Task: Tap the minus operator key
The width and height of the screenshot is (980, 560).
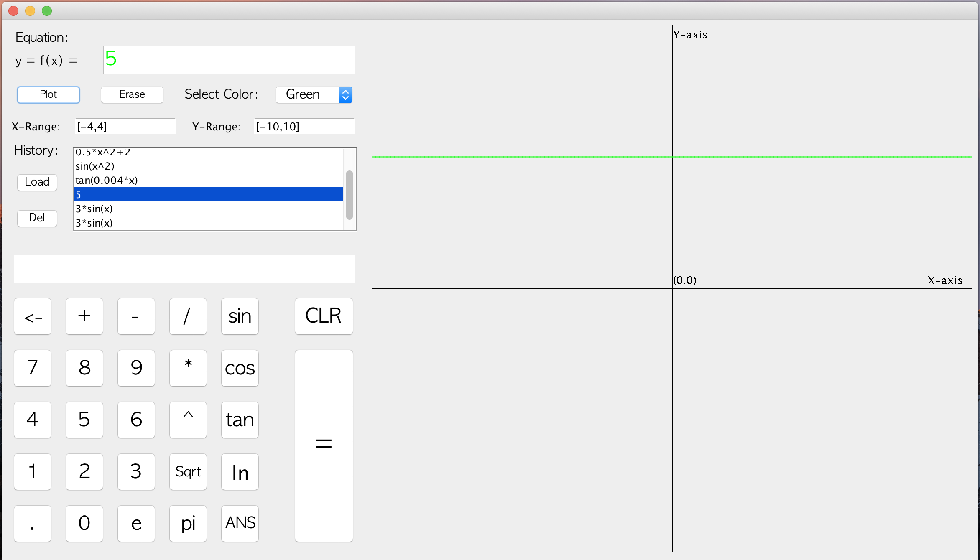Action: pos(136,316)
